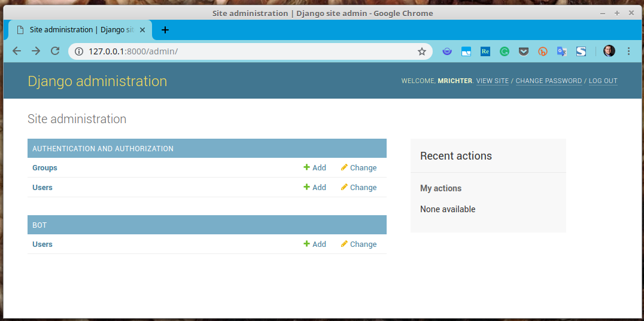
Task: Maximize the Chrome window
Action: 617,14
